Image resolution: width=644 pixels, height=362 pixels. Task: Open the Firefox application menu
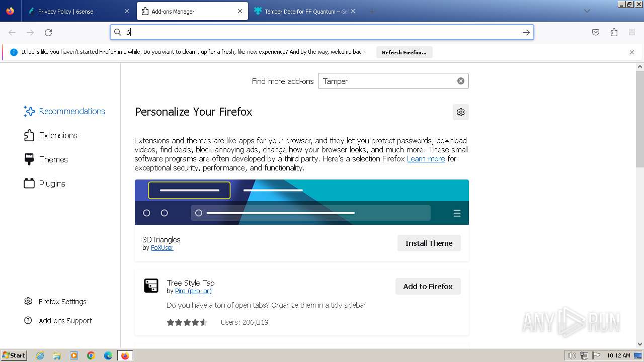tap(632, 32)
